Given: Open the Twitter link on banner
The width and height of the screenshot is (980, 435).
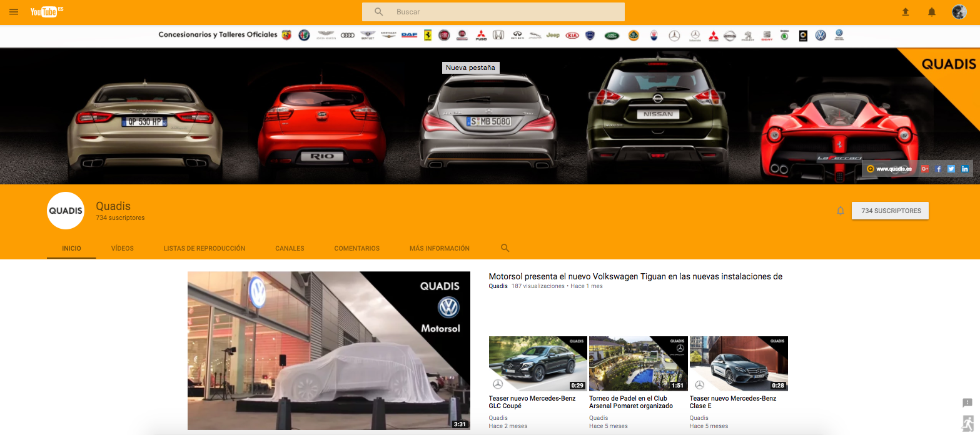Looking at the screenshot, I should 951,169.
